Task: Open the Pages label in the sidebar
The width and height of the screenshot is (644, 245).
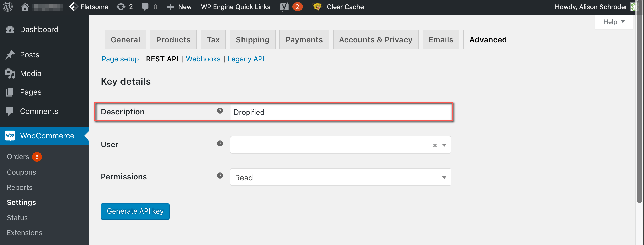Action: coord(31,92)
